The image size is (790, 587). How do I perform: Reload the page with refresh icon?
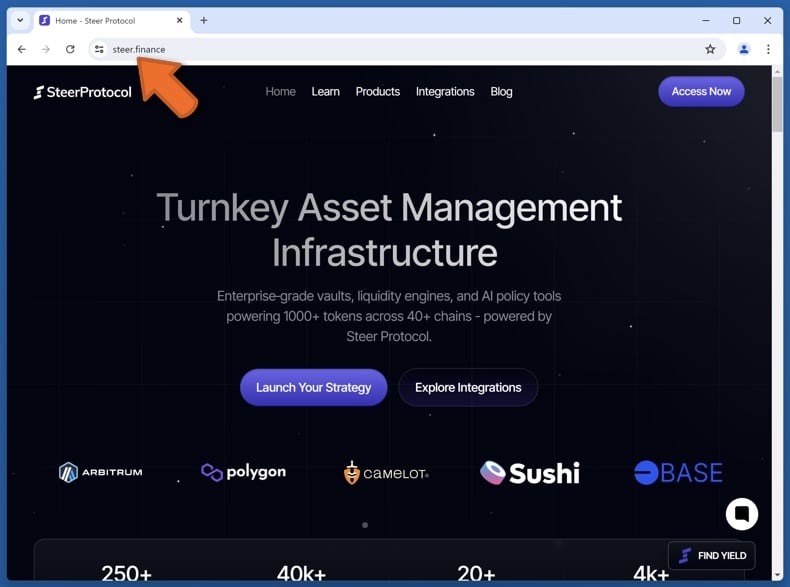70,49
